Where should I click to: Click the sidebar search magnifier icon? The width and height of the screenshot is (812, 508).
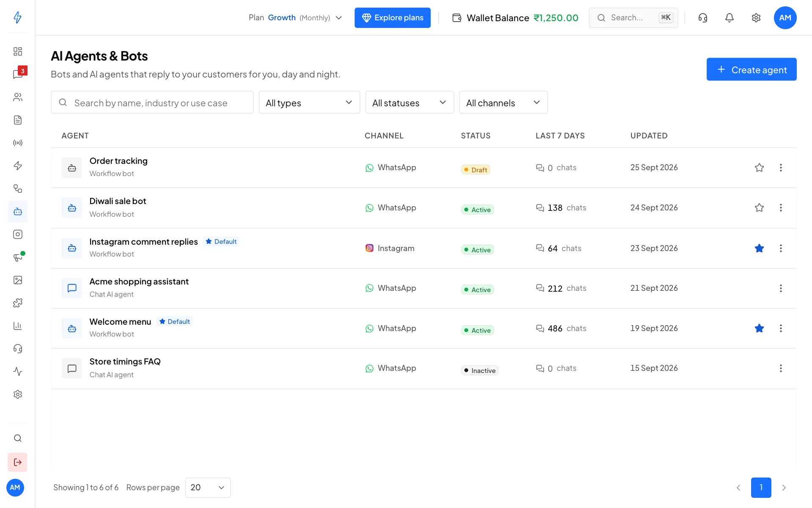[x=17, y=438]
